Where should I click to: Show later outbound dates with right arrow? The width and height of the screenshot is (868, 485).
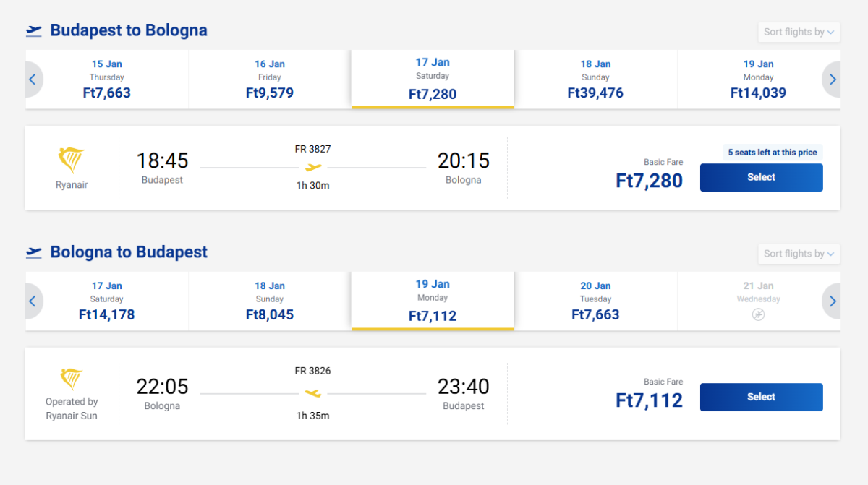click(x=833, y=80)
